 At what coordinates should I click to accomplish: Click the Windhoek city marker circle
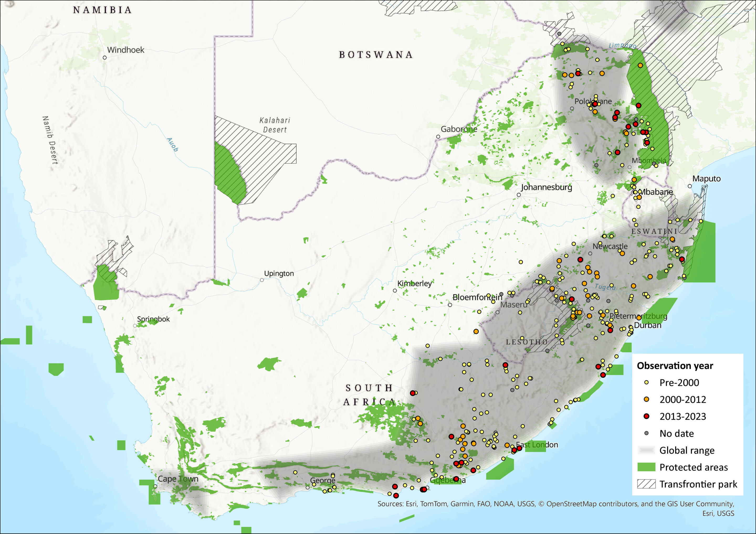coord(105,58)
